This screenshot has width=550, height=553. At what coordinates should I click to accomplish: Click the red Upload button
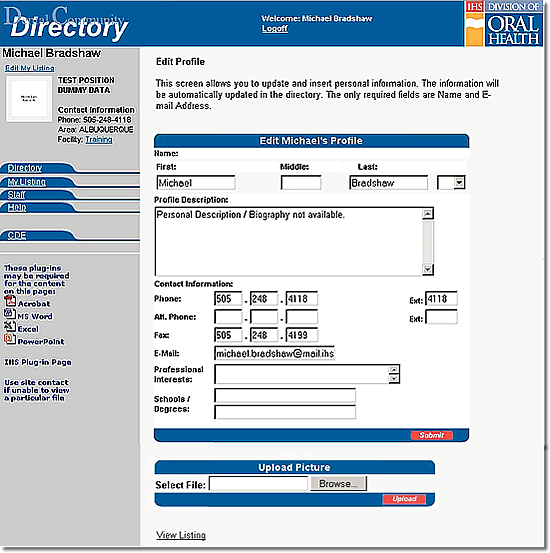(x=404, y=499)
